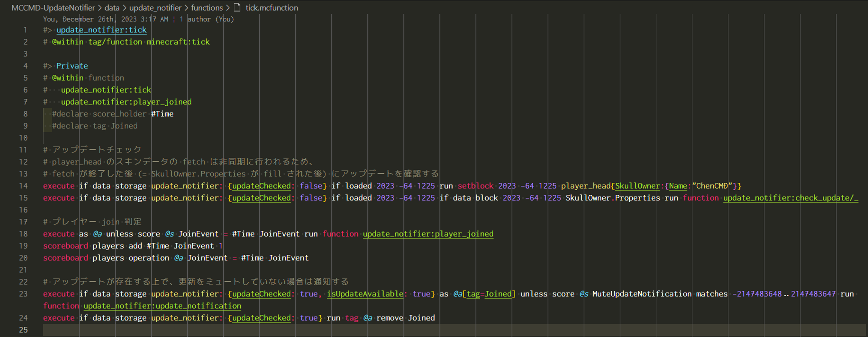868x337 pixels.
Task: Click 'updateChecked' key on line 24
Action: pyautogui.click(x=261, y=318)
